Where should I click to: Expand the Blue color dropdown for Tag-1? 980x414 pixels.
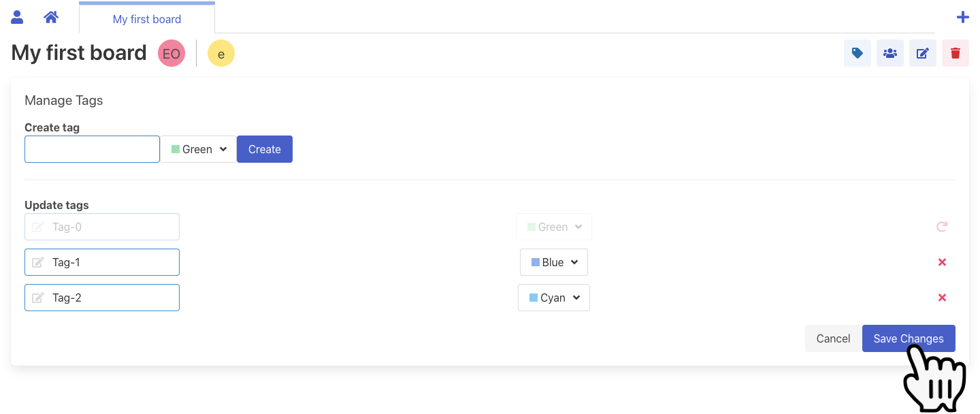554,262
